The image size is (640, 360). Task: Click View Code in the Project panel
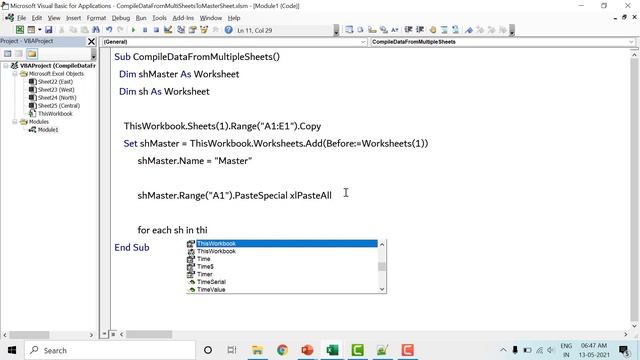coord(7,53)
